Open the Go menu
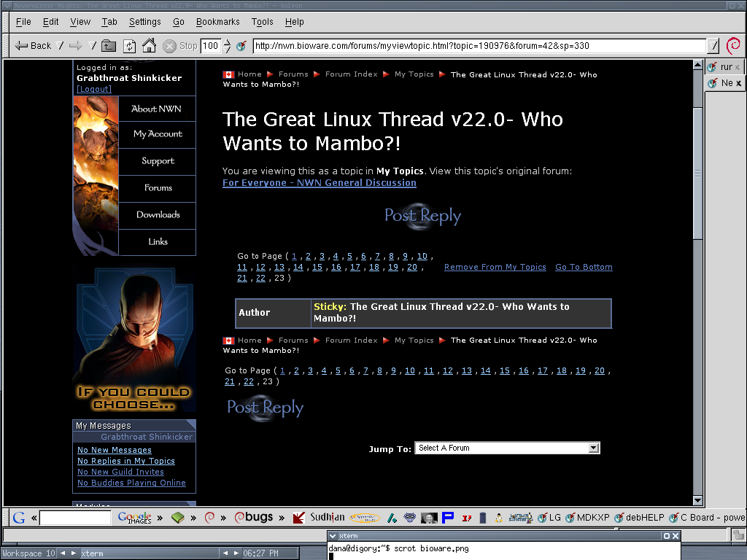Screen dimensions: 747x560 coord(178,22)
